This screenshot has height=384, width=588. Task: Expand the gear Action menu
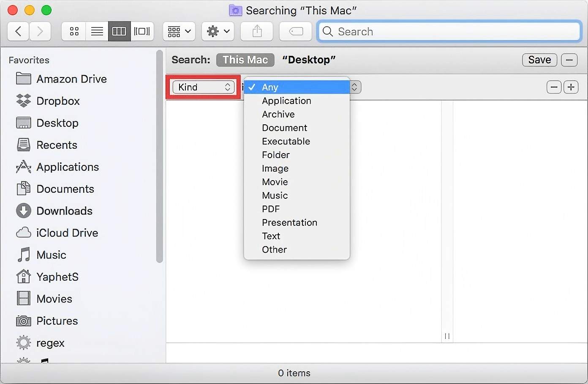click(218, 31)
